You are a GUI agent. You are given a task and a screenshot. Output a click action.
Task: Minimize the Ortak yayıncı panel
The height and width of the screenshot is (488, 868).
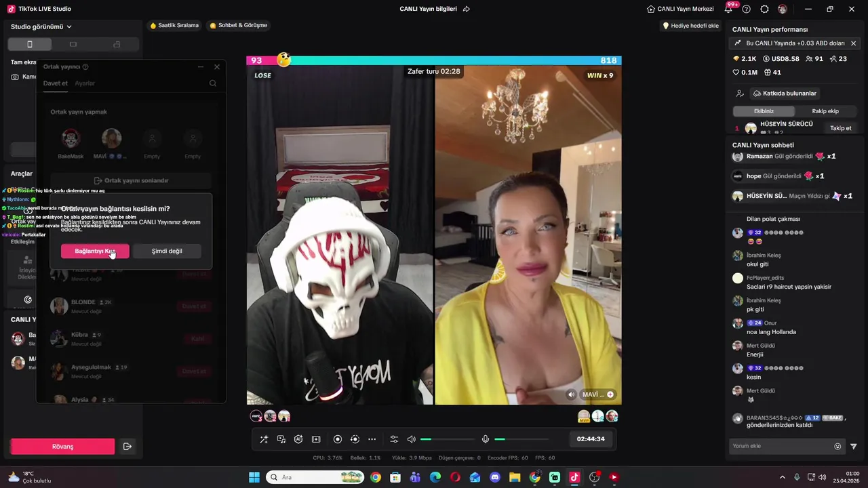(x=201, y=66)
